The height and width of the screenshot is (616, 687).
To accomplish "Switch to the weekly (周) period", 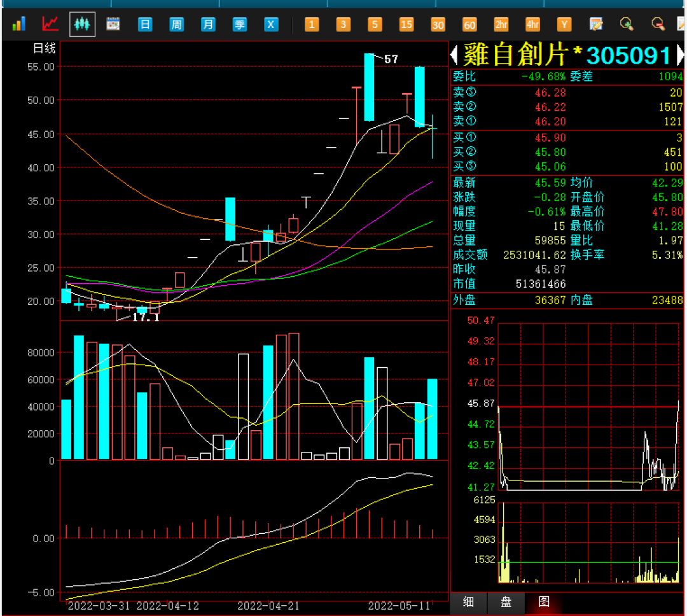I will (176, 24).
